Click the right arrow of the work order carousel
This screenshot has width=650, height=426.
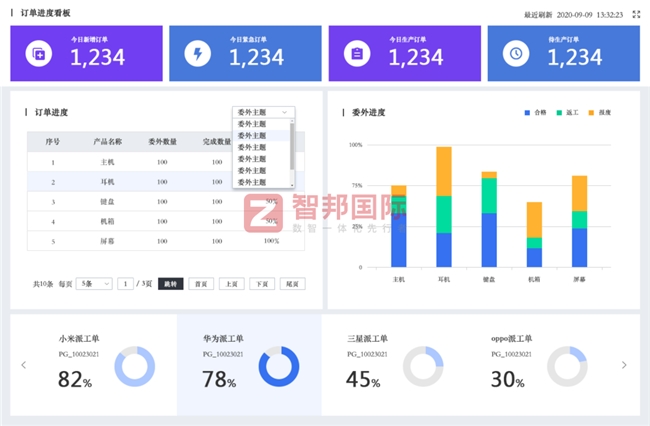[x=625, y=365]
